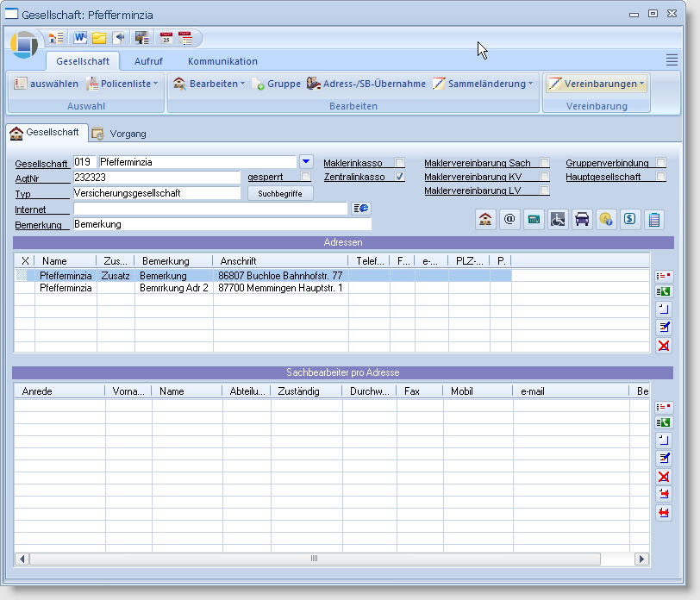Tick the Hauptgesellschaft checkbox

(660, 177)
